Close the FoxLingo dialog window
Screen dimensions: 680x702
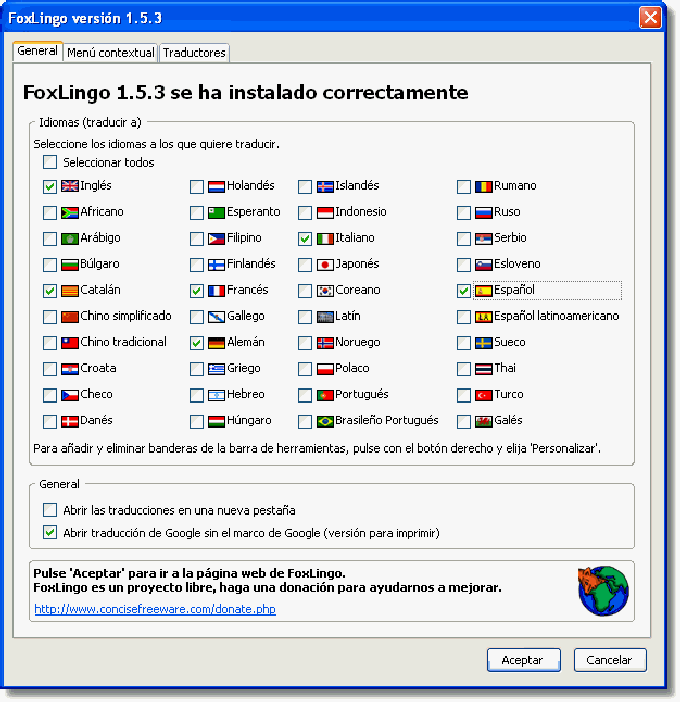coord(650,18)
